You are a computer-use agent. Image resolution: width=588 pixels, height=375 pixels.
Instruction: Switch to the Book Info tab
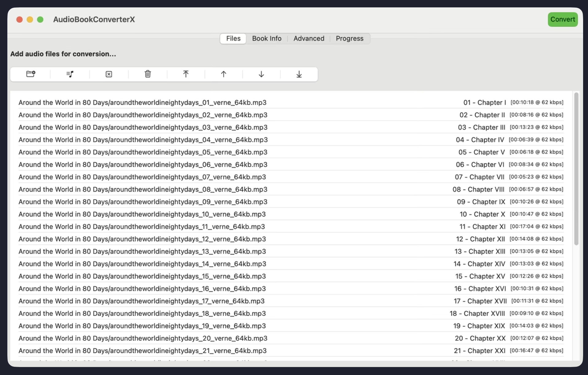tap(266, 39)
